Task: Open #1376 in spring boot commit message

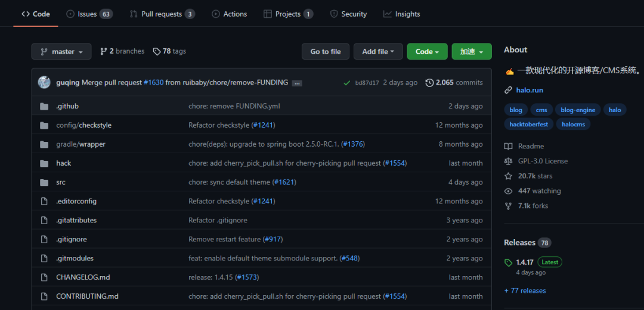Action: pos(353,144)
